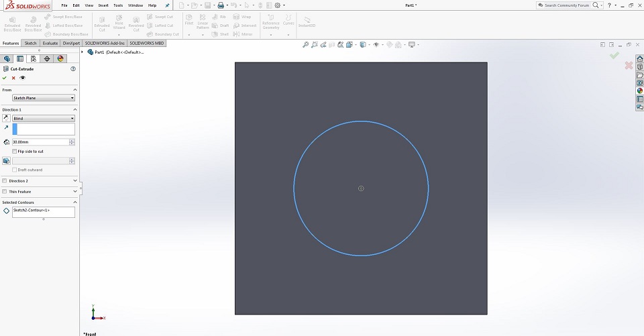Expand the Thin Feature section chevron
644x336 pixels.
[x=75, y=191]
